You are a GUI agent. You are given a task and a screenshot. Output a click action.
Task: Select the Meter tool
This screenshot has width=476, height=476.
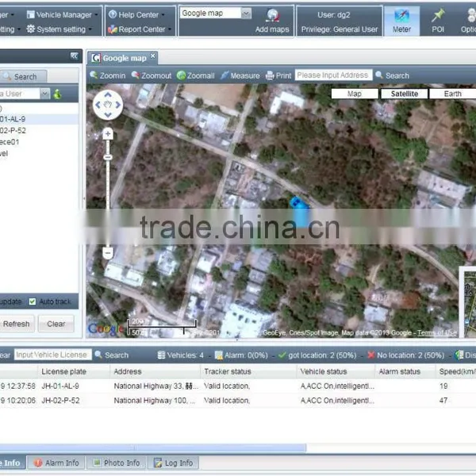point(401,21)
